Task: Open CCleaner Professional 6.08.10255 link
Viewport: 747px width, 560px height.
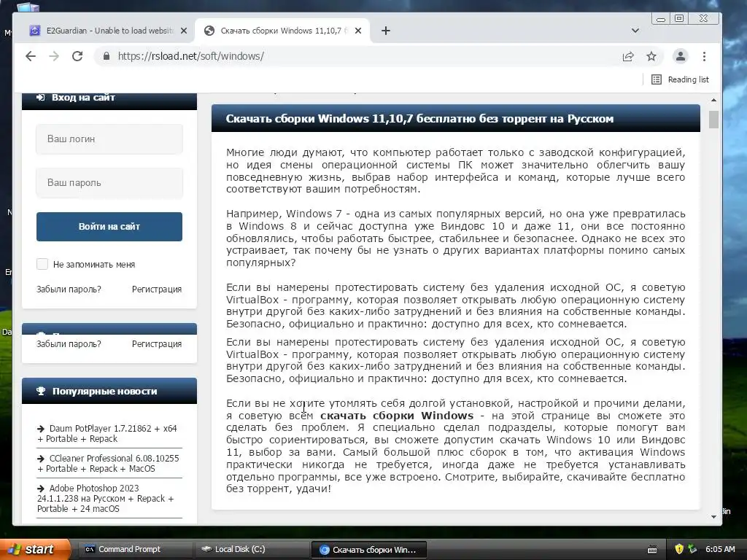Action: [108, 463]
